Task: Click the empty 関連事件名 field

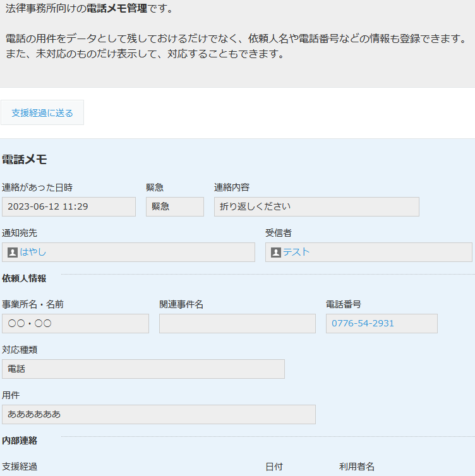Action: 237,323
